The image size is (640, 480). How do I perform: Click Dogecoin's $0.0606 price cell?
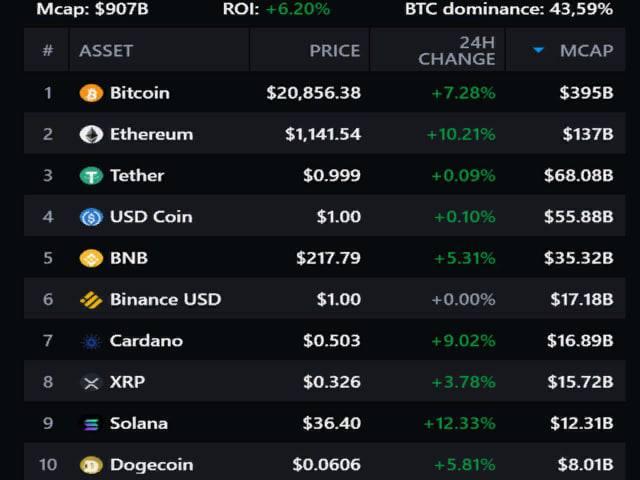(x=327, y=465)
